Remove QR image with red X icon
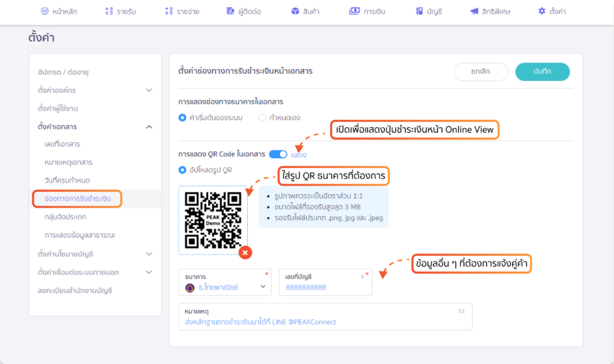 pos(245,253)
